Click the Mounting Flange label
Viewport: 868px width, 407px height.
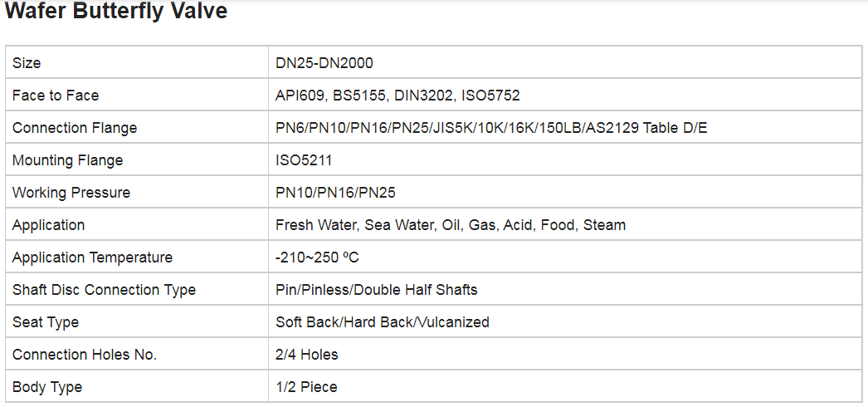click(x=67, y=160)
